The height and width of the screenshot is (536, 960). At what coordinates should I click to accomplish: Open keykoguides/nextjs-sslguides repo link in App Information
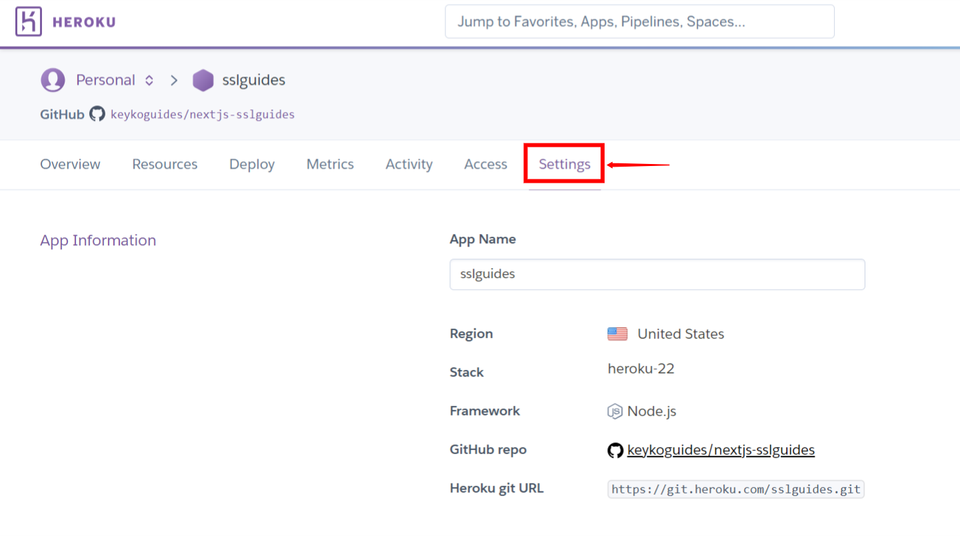coord(721,450)
